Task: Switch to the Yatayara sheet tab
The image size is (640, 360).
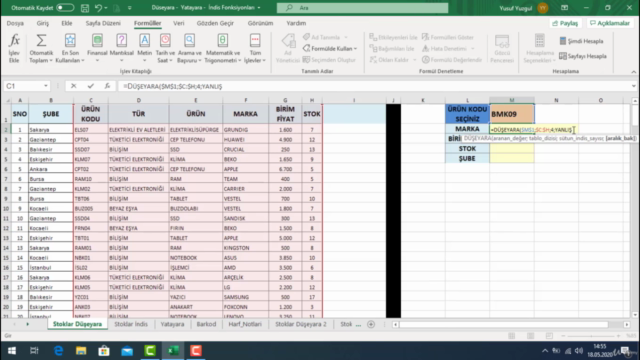Action: pyautogui.click(x=172, y=324)
